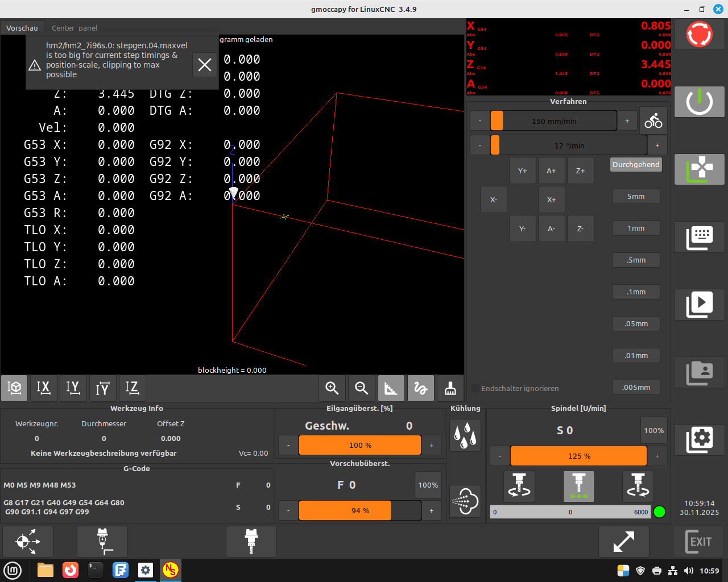The height and width of the screenshot is (582, 728).
Task: Click the red emergency stop button
Action: pos(699,35)
